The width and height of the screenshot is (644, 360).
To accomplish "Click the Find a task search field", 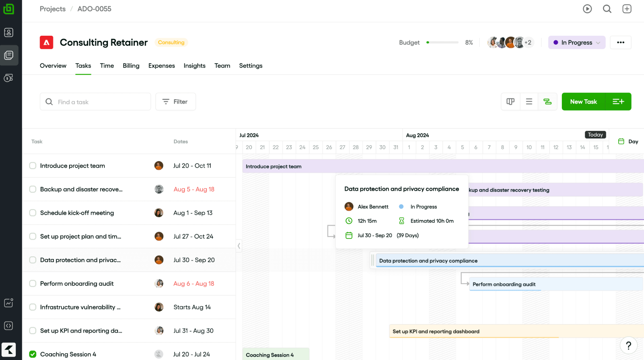I will click(95, 101).
